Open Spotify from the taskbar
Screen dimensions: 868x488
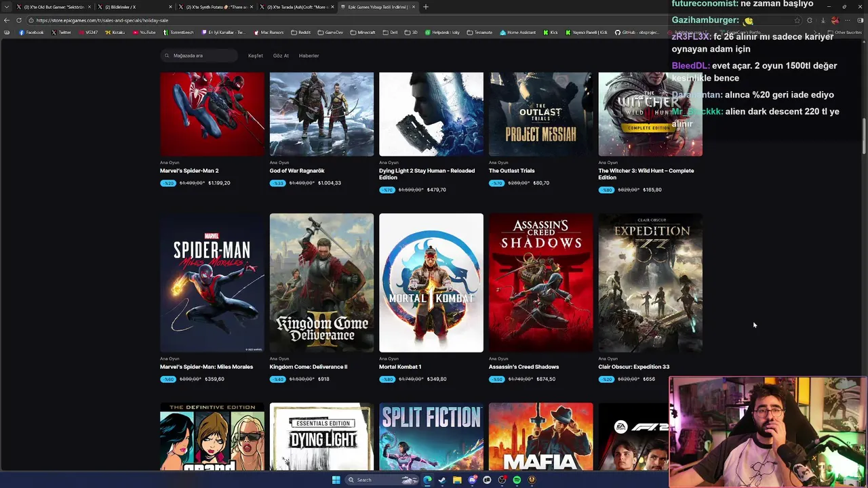[517, 480]
